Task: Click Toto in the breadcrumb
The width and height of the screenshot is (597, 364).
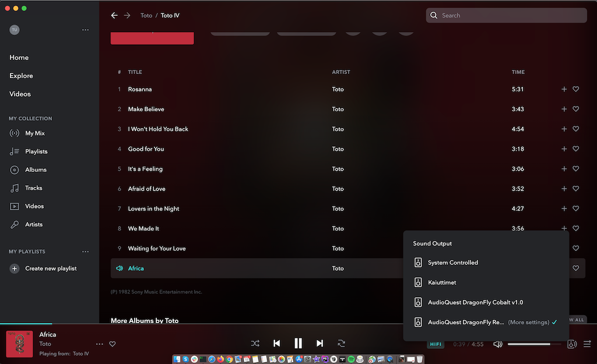Action: (x=146, y=15)
